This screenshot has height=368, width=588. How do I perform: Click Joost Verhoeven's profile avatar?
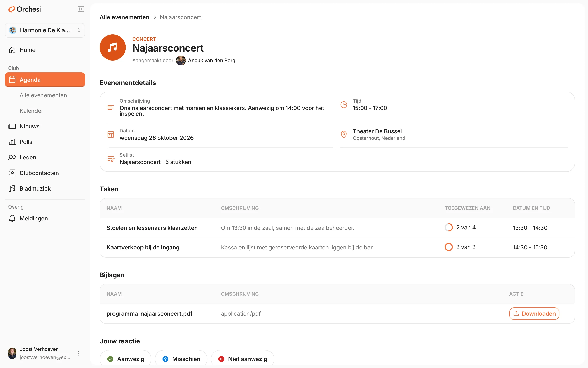point(12,353)
